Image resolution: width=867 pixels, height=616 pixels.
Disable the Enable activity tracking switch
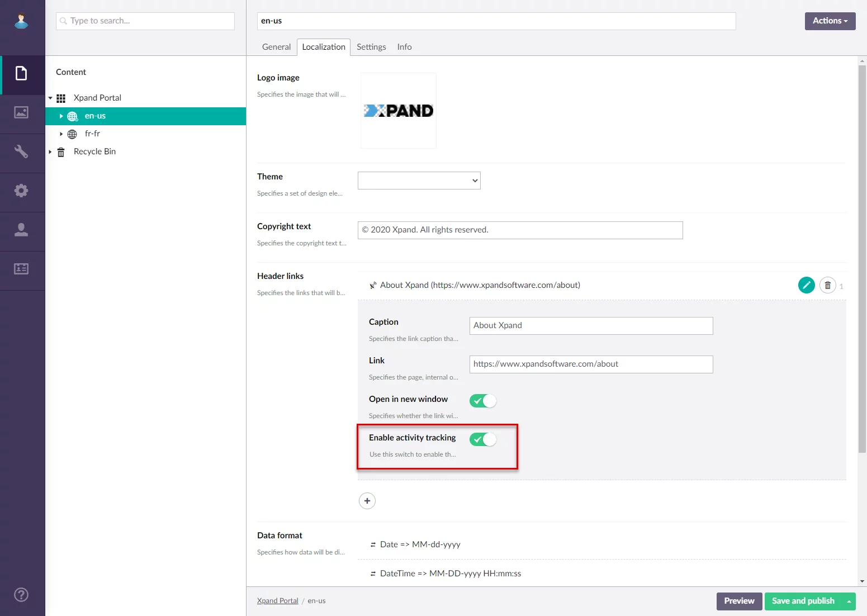click(483, 439)
